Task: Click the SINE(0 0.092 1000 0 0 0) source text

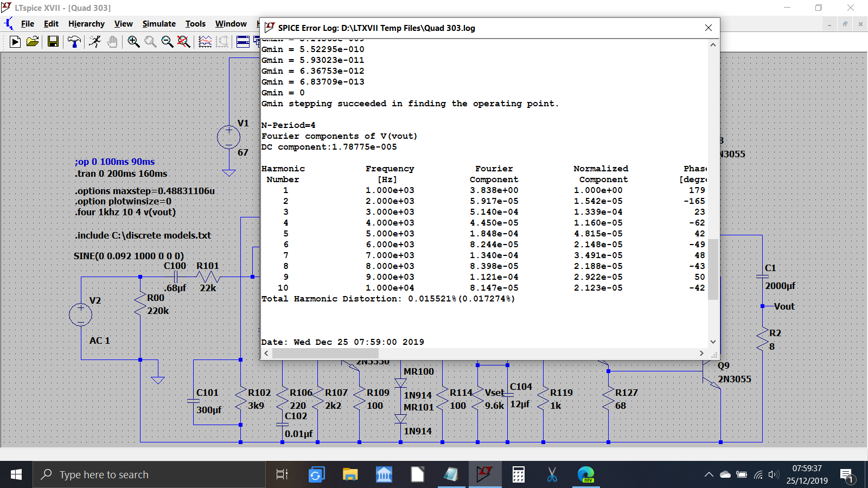Action: coord(129,255)
